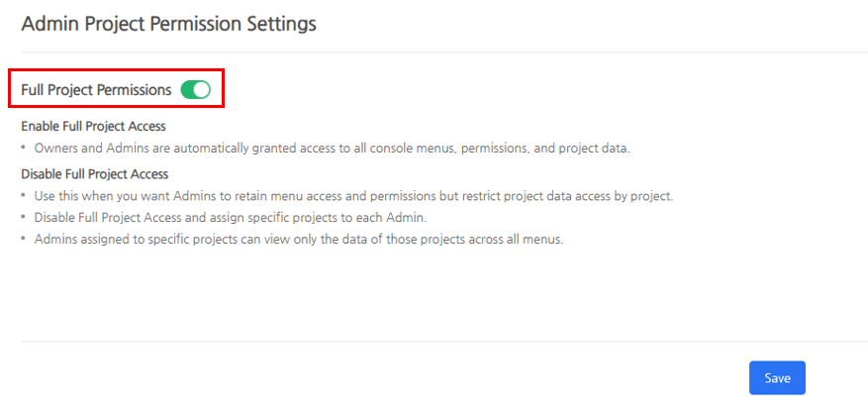Viewport: 868px width, 411px height.
Task: Select the Enable Full Project Access subheading
Action: click(93, 127)
